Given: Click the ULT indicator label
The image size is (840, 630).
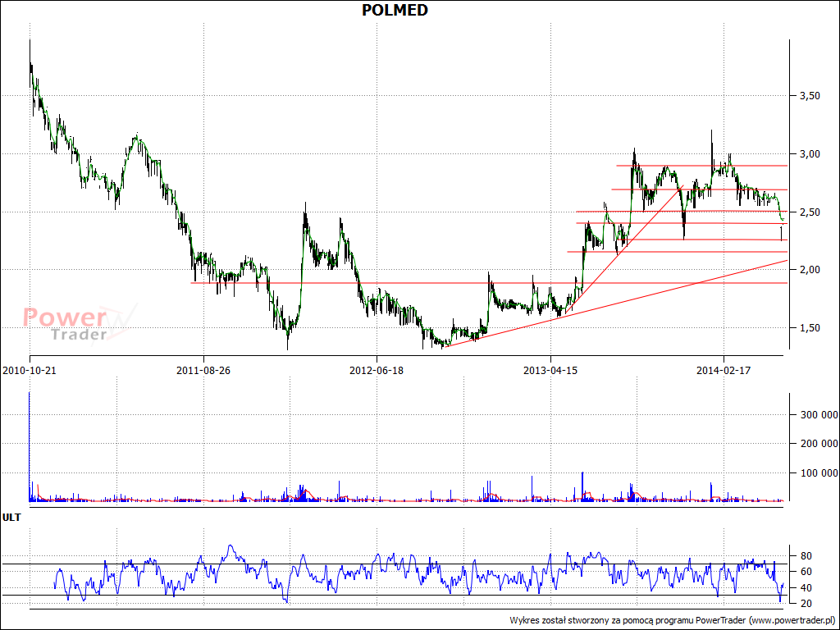Looking at the screenshot, I should 11,518.
